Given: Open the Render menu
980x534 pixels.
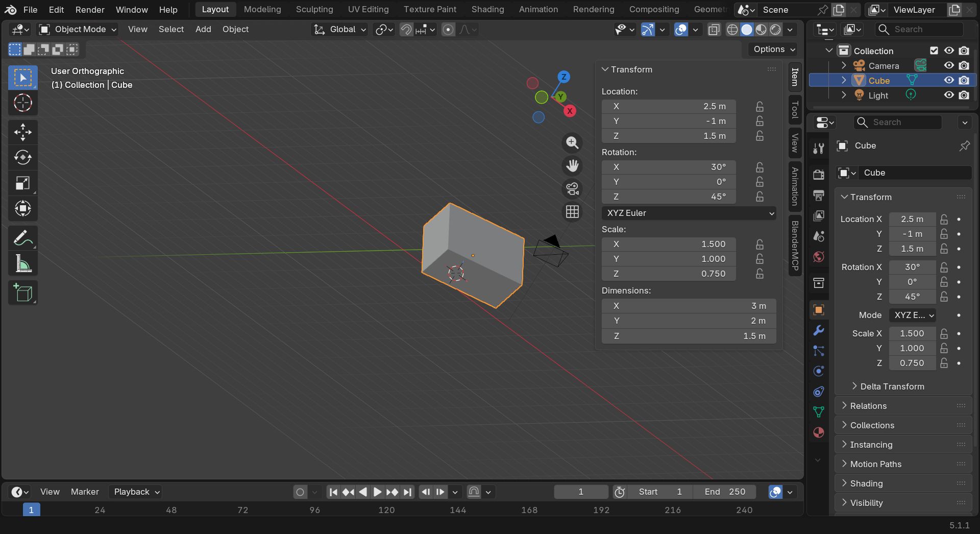Looking at the screenshot, I should click(x=90, y=10).
